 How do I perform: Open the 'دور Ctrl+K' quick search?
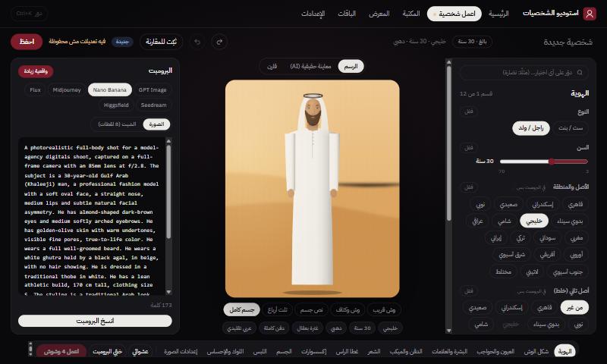point(30,14)
